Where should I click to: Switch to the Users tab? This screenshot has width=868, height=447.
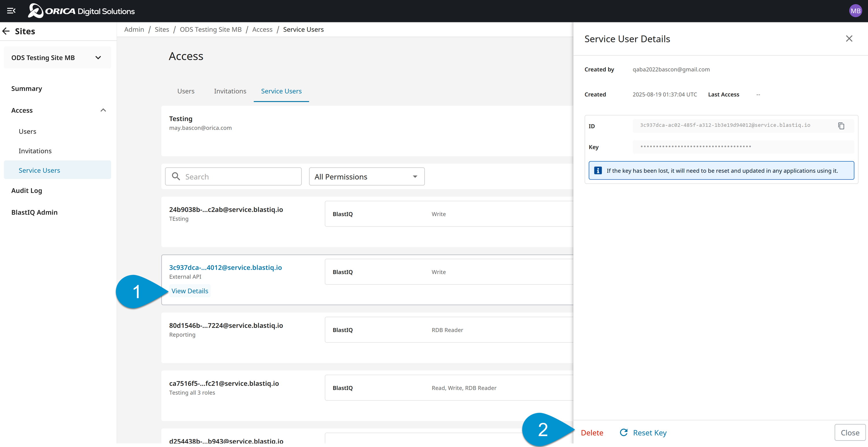click(186, 91)
